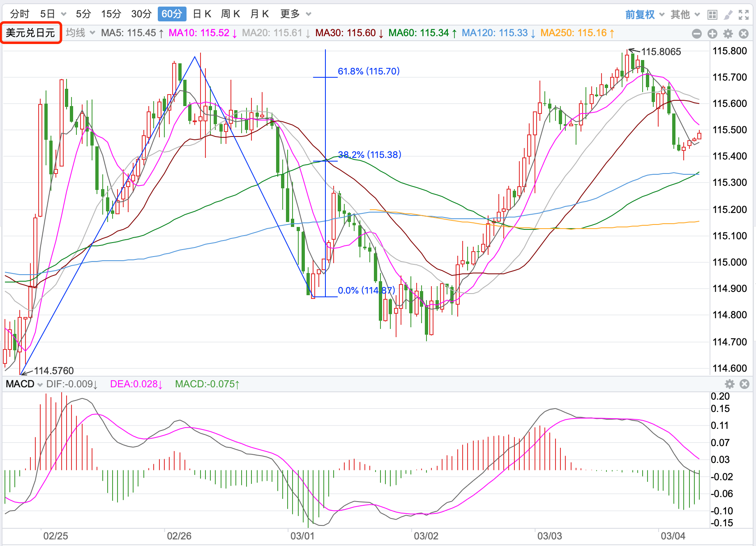The height and width of the screenshot is (546, 756).
Task: Toggle fullscreen chart view icon
Action: (744, 15)
